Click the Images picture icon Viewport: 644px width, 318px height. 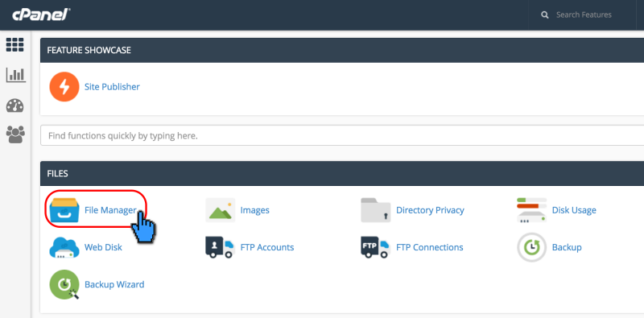(220, 210)
